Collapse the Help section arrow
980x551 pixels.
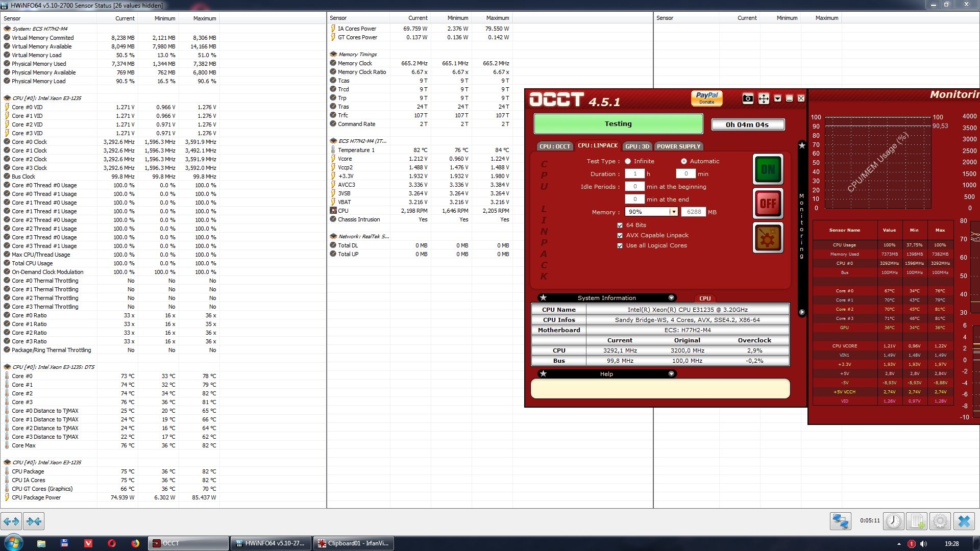pyautogui.click(x=671, y=374)
